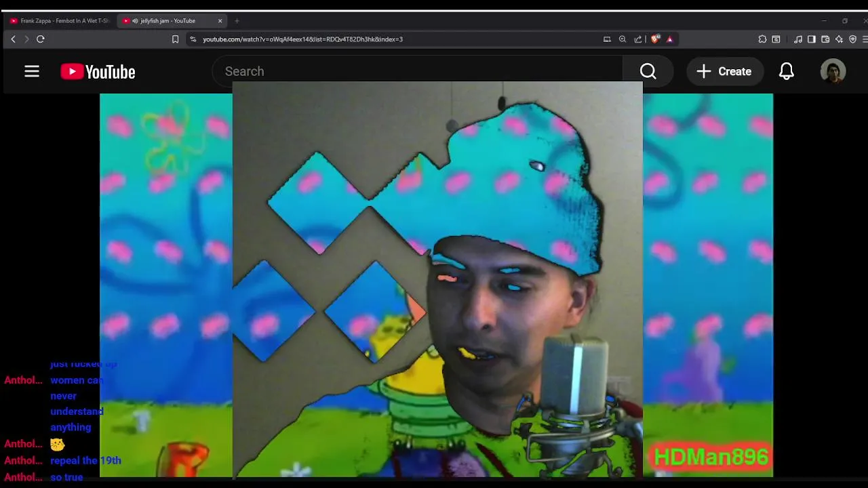The width and height of the screenshot is (868, 488).
Task: Click the 'repeal the 19th' chat message
Action: click(85, 460)
